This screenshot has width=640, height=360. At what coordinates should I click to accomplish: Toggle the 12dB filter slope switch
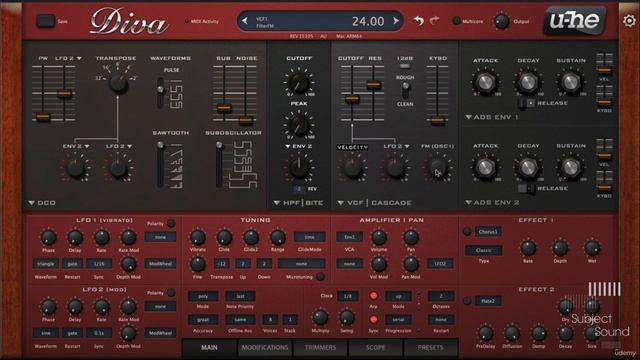[405, 66]
